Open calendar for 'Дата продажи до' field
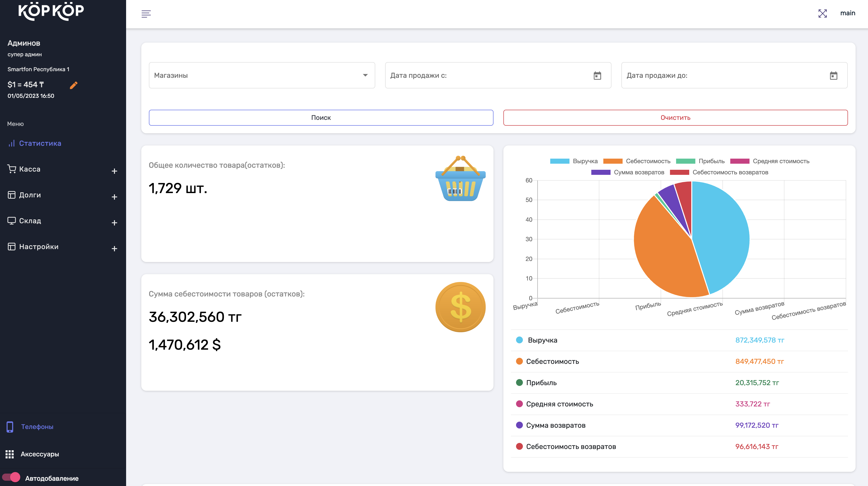This screenshot has height=486, width=868. coord(833,76)
